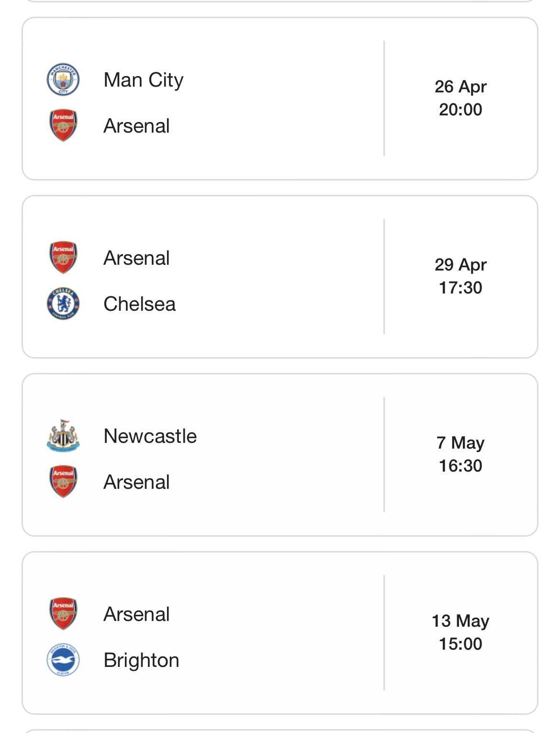
Task: Select Arsenal name under Newcastle
Action: tap(137, 482)
